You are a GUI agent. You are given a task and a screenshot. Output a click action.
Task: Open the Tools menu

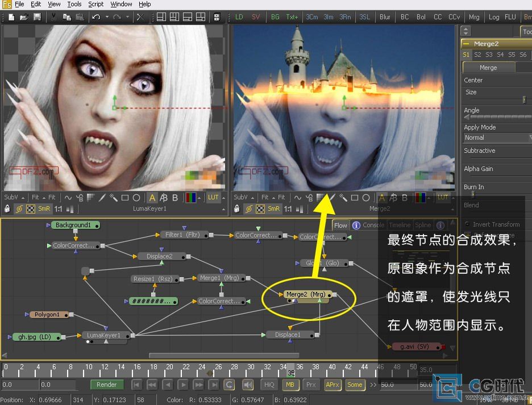click(74, 4)
